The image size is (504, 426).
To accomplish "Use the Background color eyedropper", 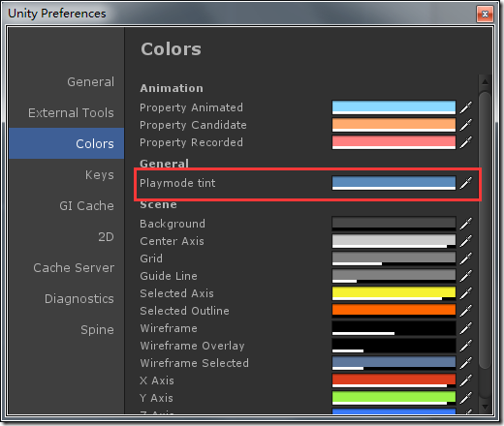I will 466,224.
